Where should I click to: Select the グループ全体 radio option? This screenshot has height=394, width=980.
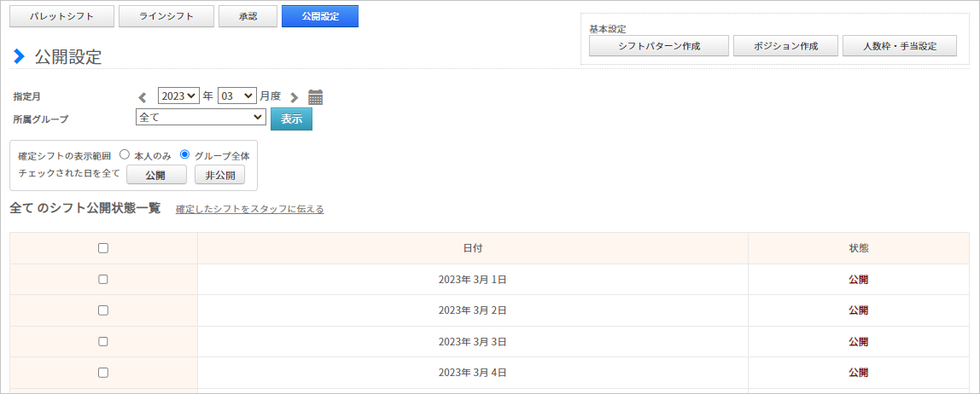tap(184, 155)
